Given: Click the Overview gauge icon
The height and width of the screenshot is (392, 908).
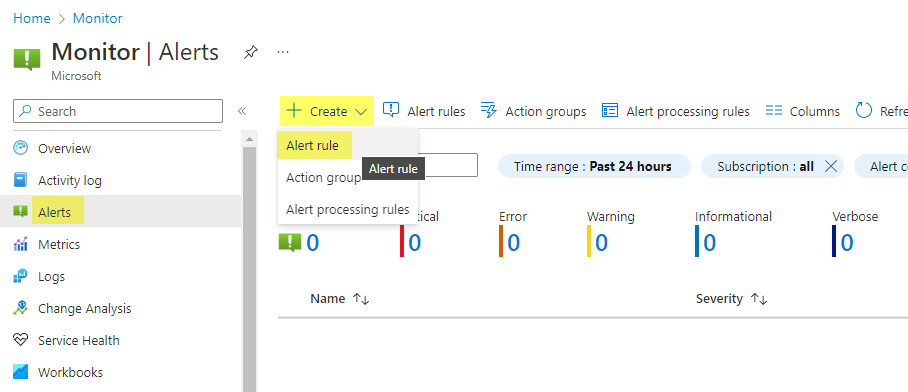Looking at the screenshot, I should point(20,148).
